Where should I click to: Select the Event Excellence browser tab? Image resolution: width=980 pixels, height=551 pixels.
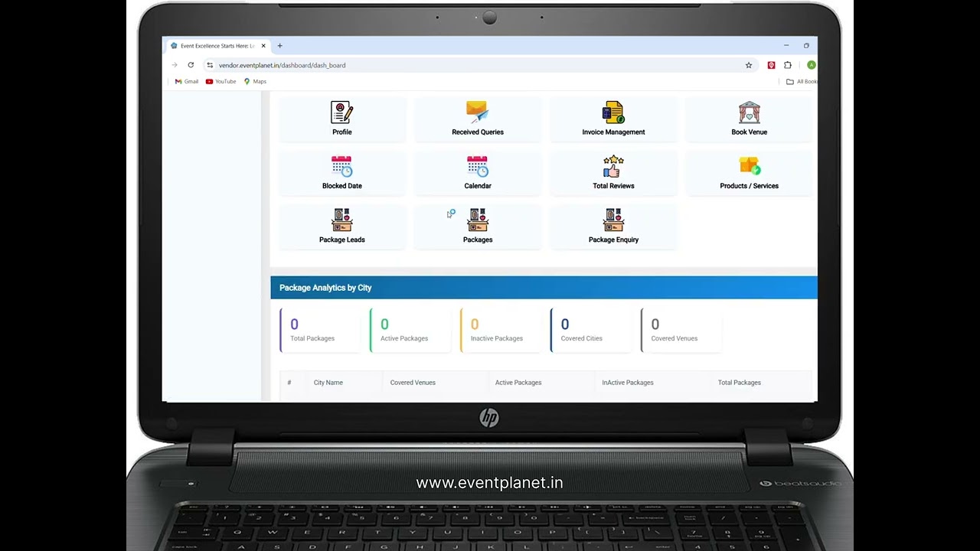[x=218, y=46]
